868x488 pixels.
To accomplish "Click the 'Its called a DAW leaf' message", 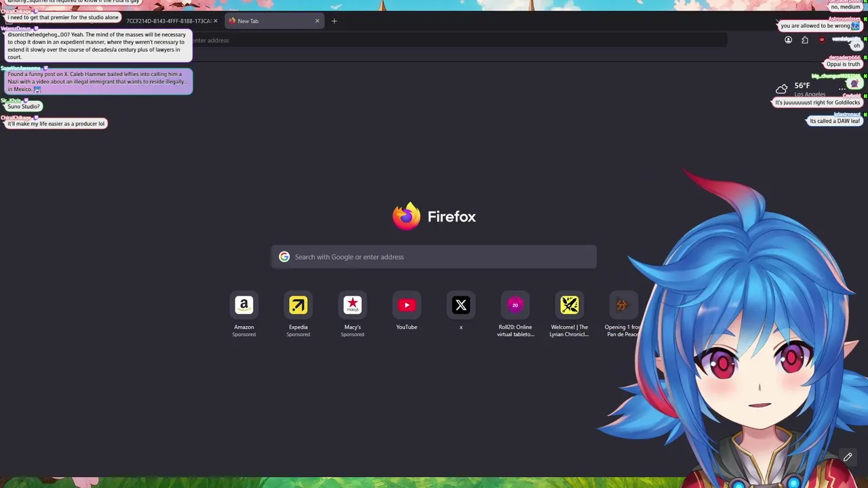I will tap(835, 121).
